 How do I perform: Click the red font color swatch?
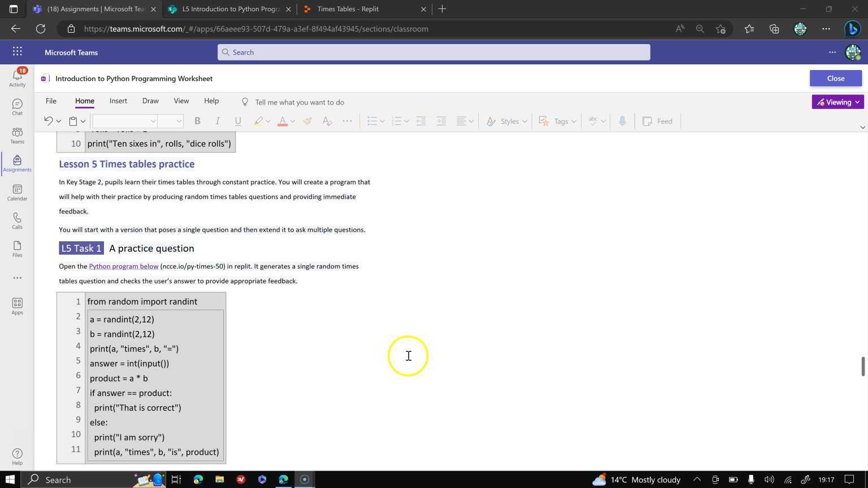(x=283, y=121)
